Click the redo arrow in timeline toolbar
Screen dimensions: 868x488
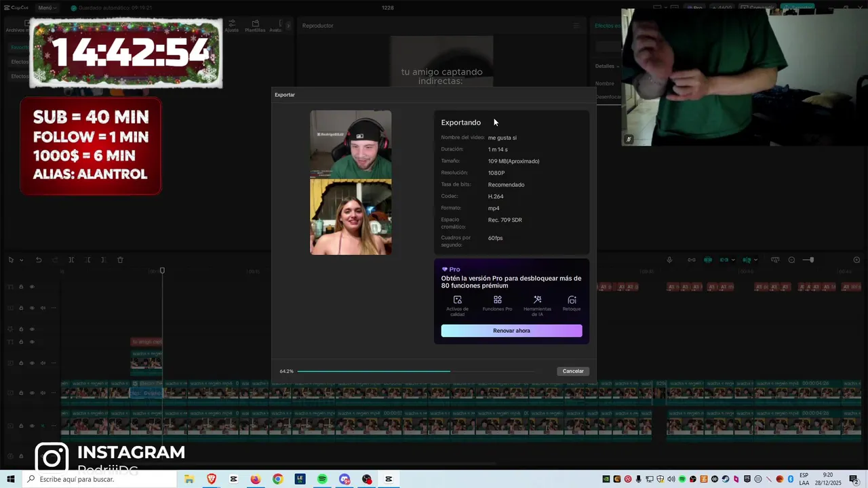(x=55, y=260)
